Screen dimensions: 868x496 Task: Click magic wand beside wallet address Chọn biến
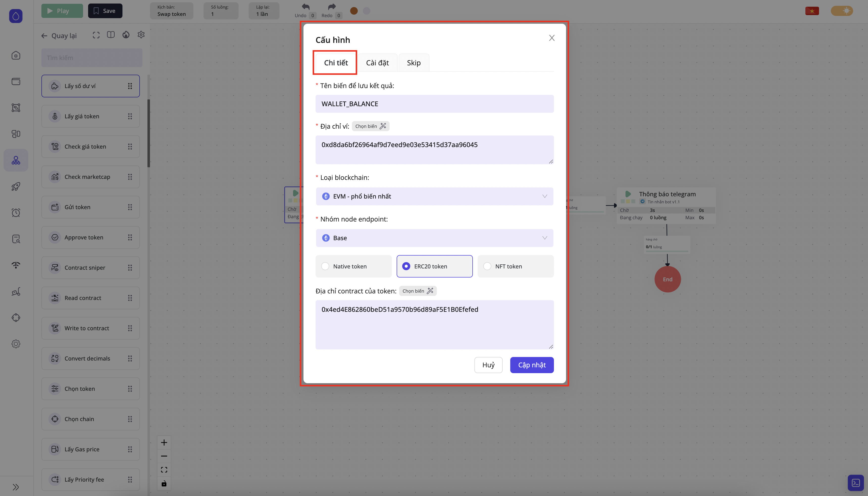(383, 126)
